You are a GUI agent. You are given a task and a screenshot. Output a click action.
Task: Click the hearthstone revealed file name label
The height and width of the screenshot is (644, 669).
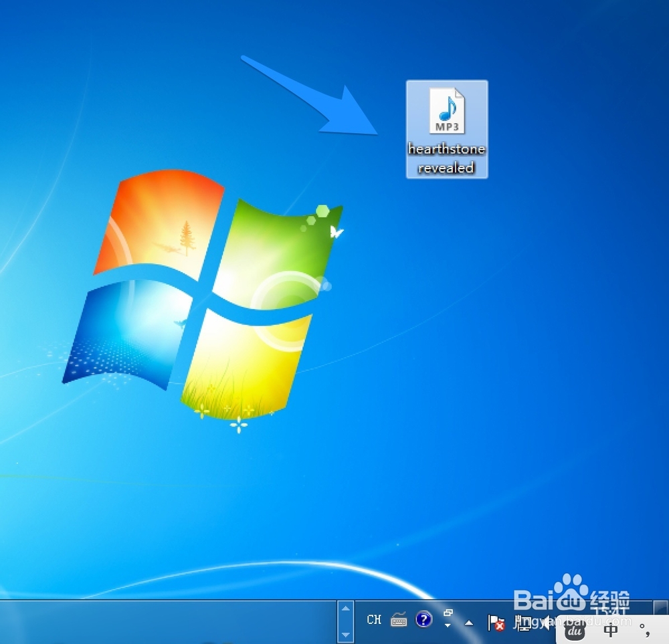tap(447, 158)
